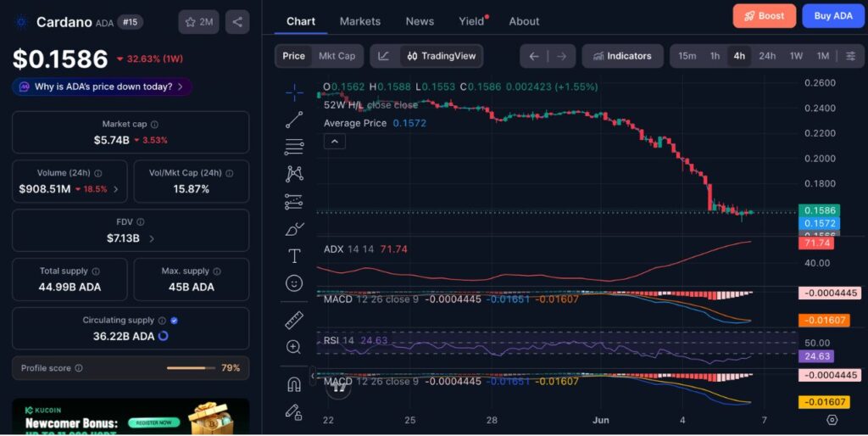868x436 pixels.
Task: Click the Boost button
Action: coord(765,16)
